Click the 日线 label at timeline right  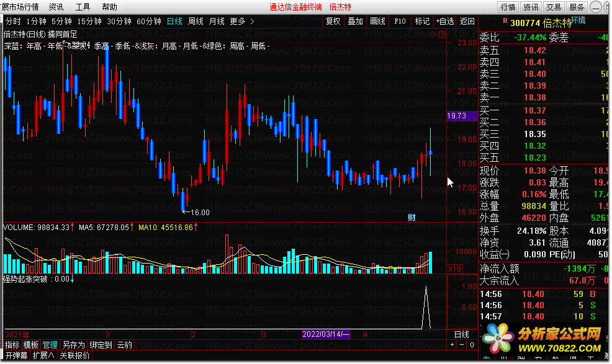[x=462, y=334]
